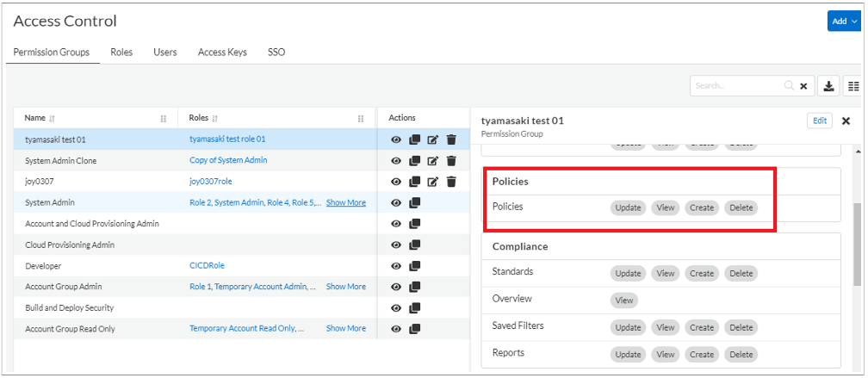Viewport: 868px width, 378px height.
Task: Clear the search field X icon
Action: click(803, 86)
